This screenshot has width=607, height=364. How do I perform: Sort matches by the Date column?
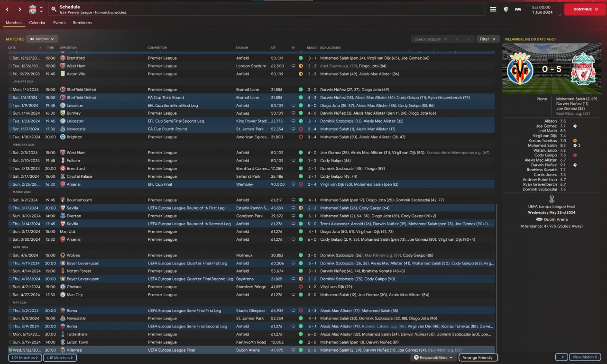click(12, 48)
